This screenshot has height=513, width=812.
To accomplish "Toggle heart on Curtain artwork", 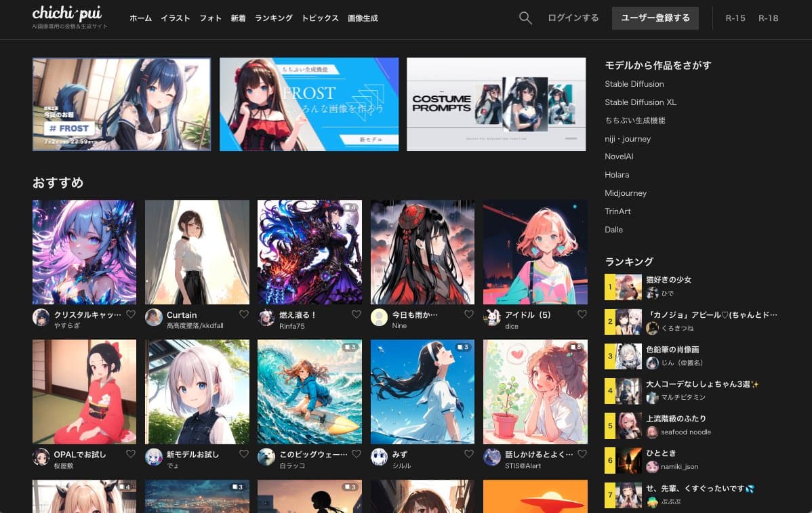I will [x=243, y=314].
